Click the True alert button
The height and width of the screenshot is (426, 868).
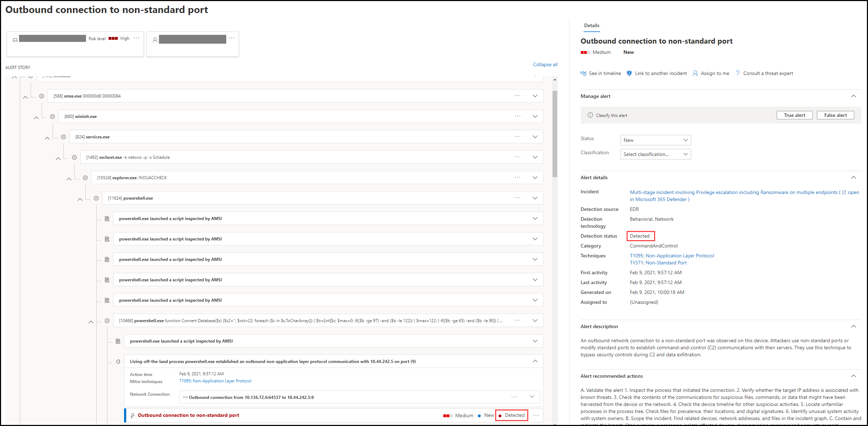coord(794,115)
